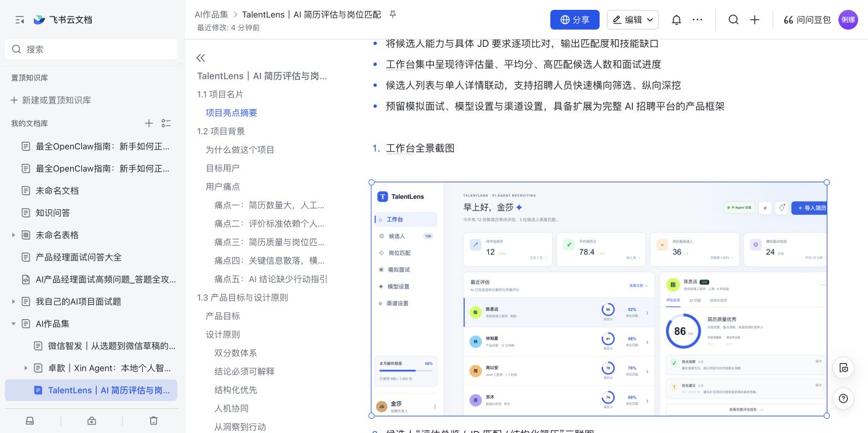
Task: Go to outline item 为什么做这个项目
Action: pos(240,150)
